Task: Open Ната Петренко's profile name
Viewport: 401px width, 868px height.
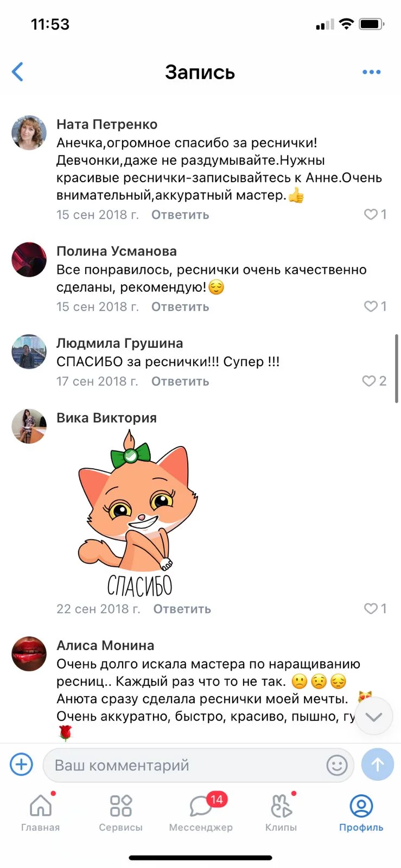Action: [107, 124]
